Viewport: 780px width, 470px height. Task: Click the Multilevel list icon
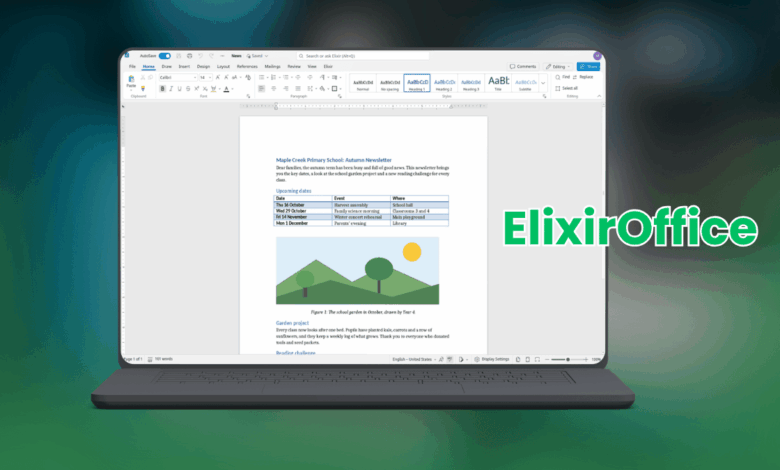(x=286, y=78)
